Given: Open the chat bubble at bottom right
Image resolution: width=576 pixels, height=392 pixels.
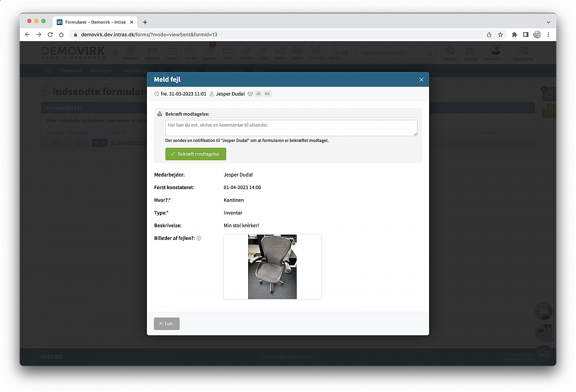Looking at the screenshot, I should coord(544,354).
